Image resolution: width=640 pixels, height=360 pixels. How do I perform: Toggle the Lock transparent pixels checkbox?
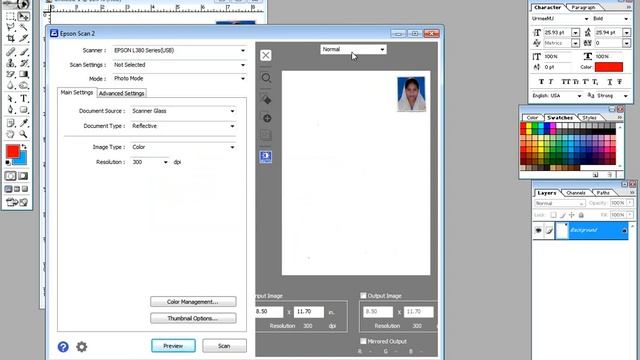coord(553,215)
